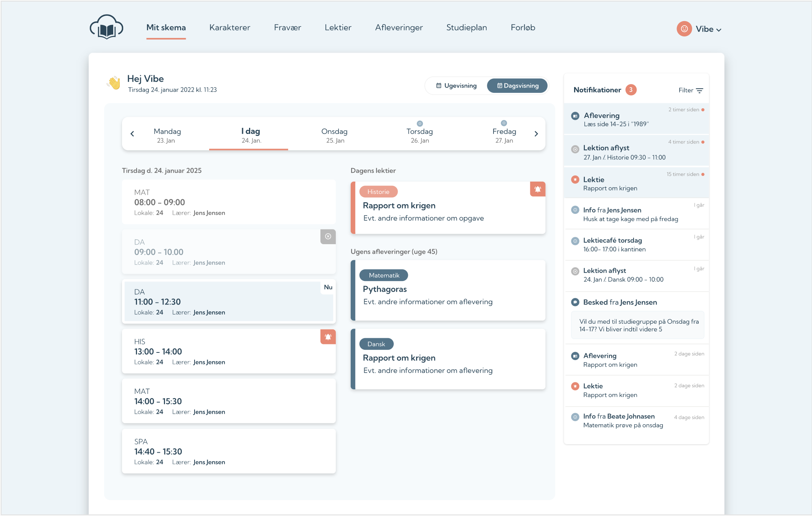Click the alarm bell on Rapport om krigen card
This screenshot has width=812, height=516.
click(x=538, y=189)
